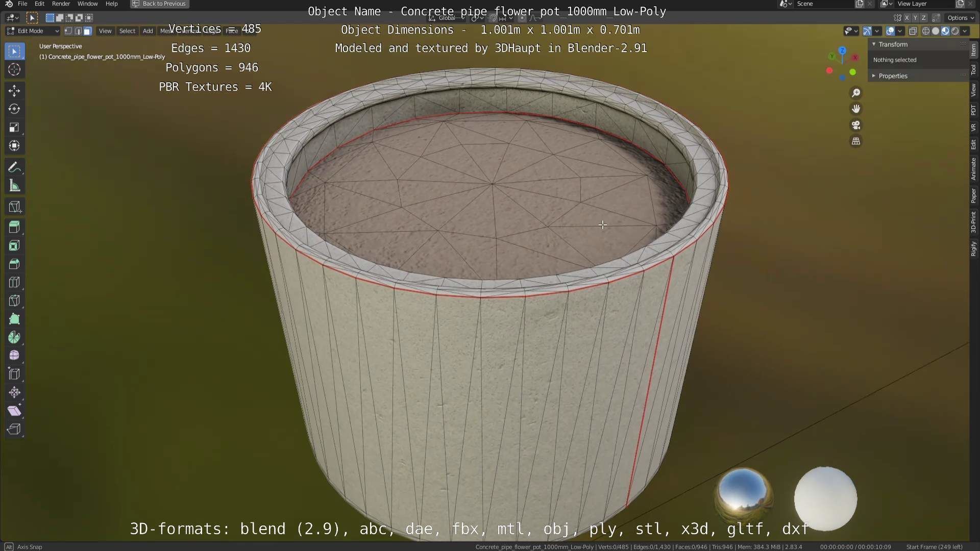980x551 pixels.
Task: Select the combined Transform tool
Action: [x=14, y=146]
